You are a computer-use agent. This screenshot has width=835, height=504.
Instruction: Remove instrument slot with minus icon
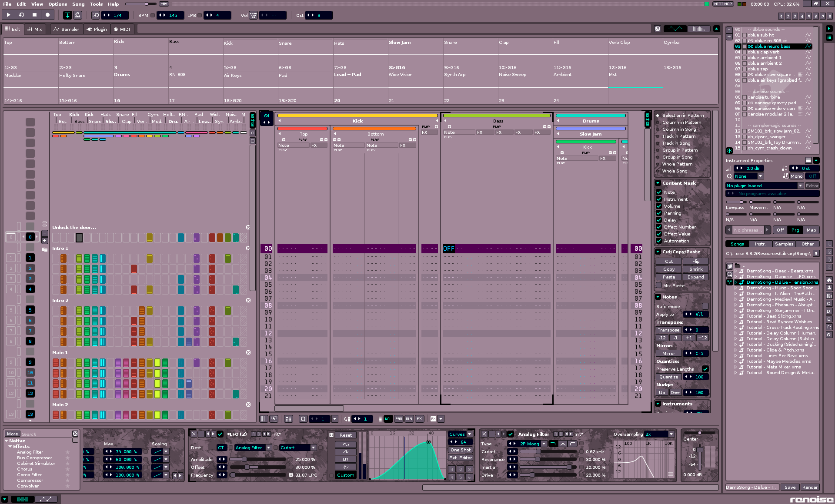(729, 30)
